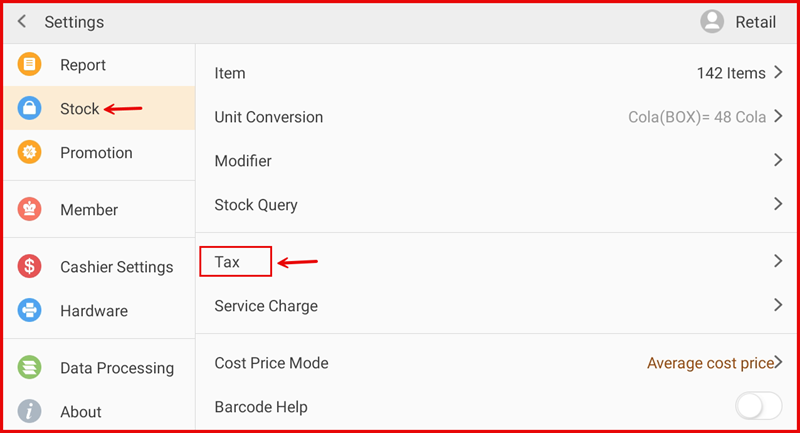Open the Modifier settings row
The width and height of the screenshot is (800, 433).
point(243,161)
